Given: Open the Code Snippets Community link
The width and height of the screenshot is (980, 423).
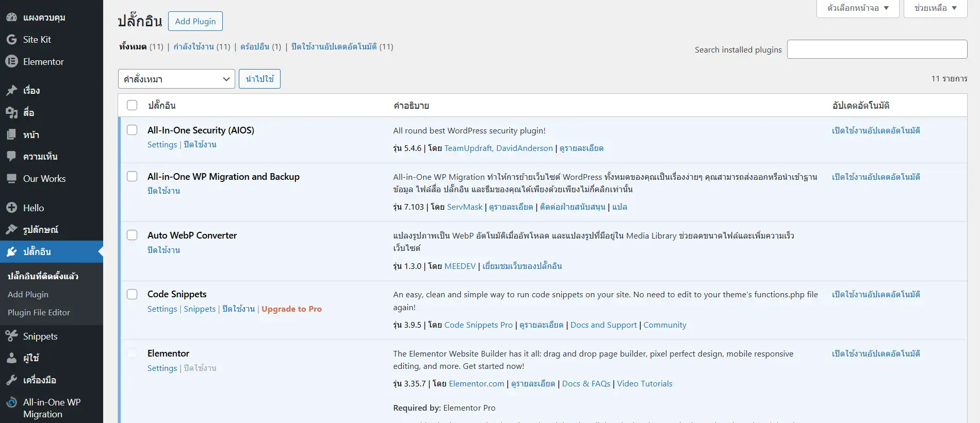Looking at the screenshot, I should (665, 325).
